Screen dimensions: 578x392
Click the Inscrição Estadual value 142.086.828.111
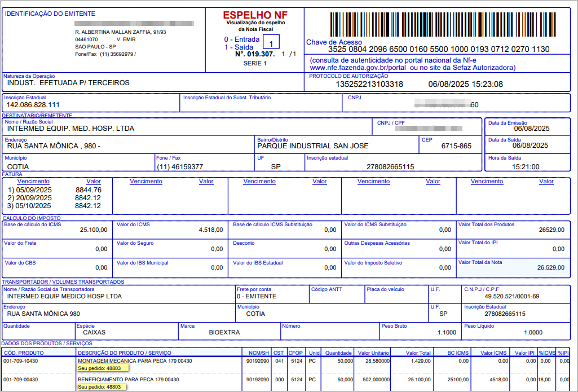click(x=33, y=105)
